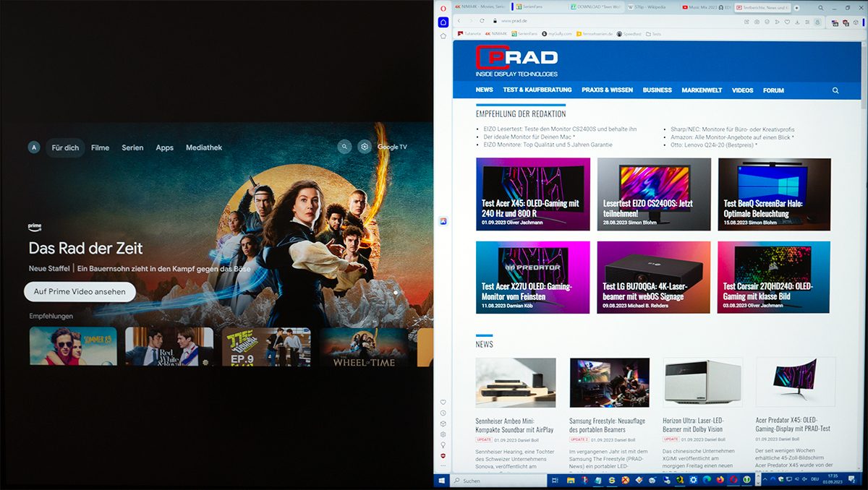Click the Windows Start button
868x490 pixels.
[441, 481]
